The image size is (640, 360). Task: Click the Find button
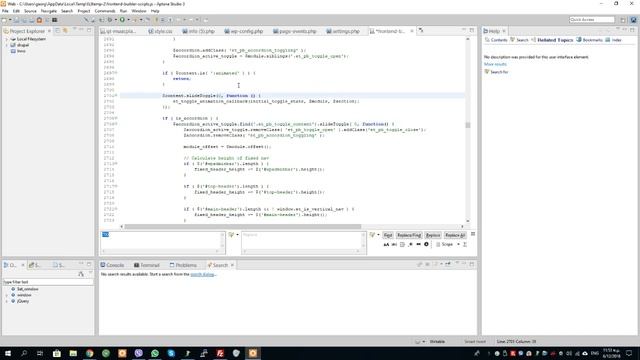(388, 235)
